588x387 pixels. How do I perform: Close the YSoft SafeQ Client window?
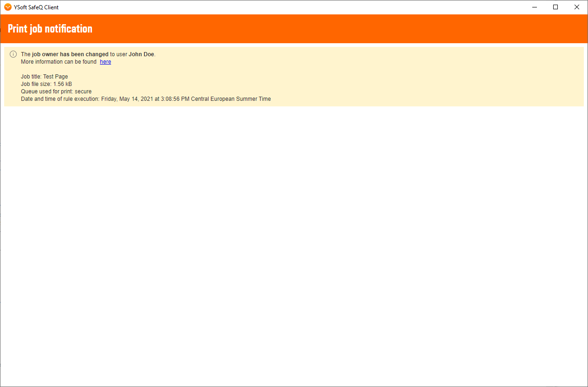[577, 7]
